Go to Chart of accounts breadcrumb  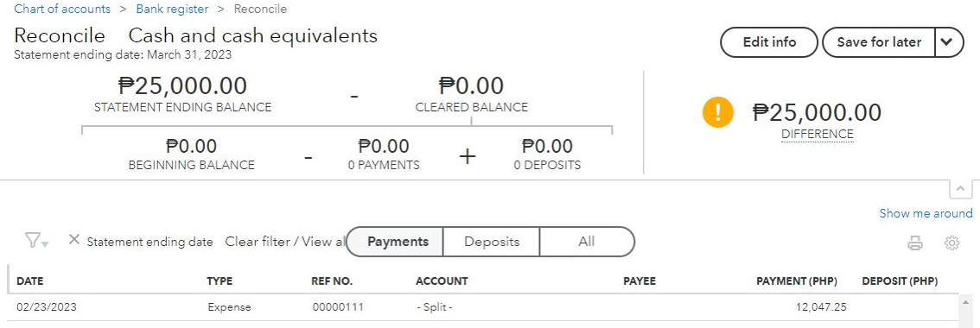click(62, 9)
